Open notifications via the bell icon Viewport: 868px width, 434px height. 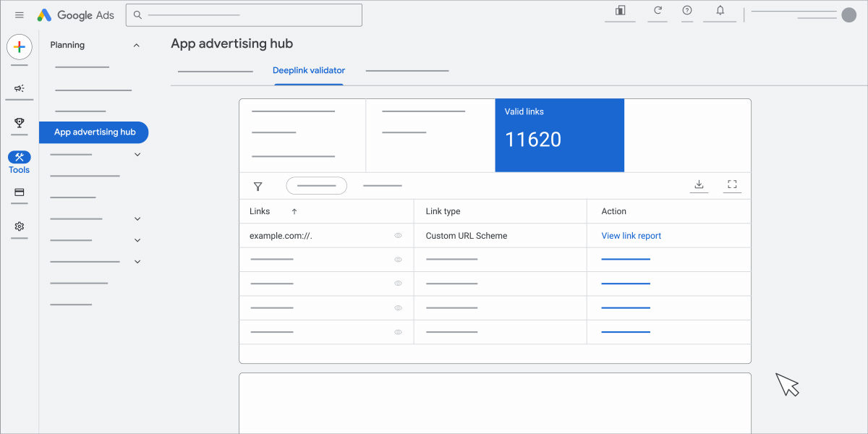point(720,12)
